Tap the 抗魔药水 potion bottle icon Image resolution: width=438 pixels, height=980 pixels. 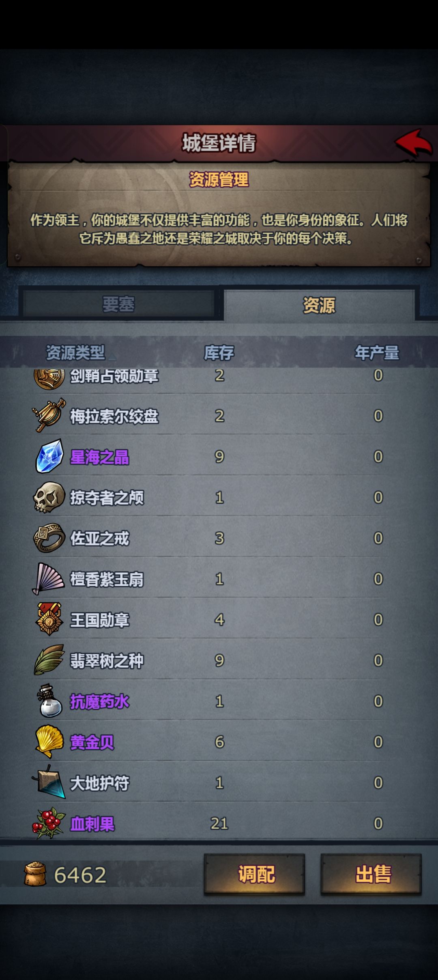(x=49, y=701)
